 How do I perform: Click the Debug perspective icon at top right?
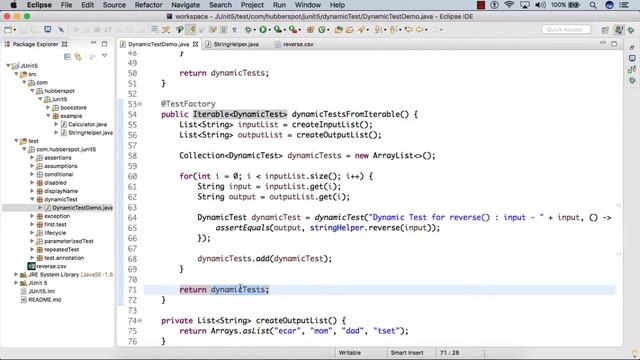[631, 30]
